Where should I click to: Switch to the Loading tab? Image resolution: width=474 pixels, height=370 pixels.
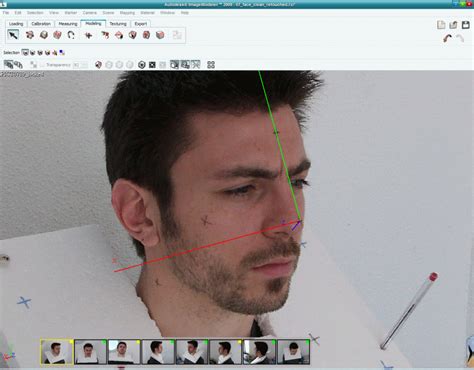pyautogui.click(x=16, y=24)
